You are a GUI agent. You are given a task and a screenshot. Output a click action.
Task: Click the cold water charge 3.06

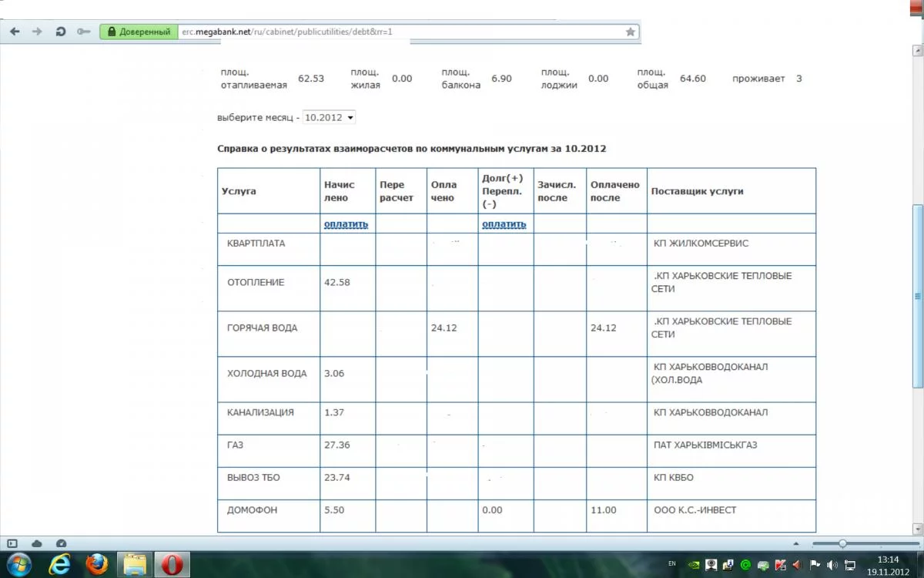click(x=334, y=373)
